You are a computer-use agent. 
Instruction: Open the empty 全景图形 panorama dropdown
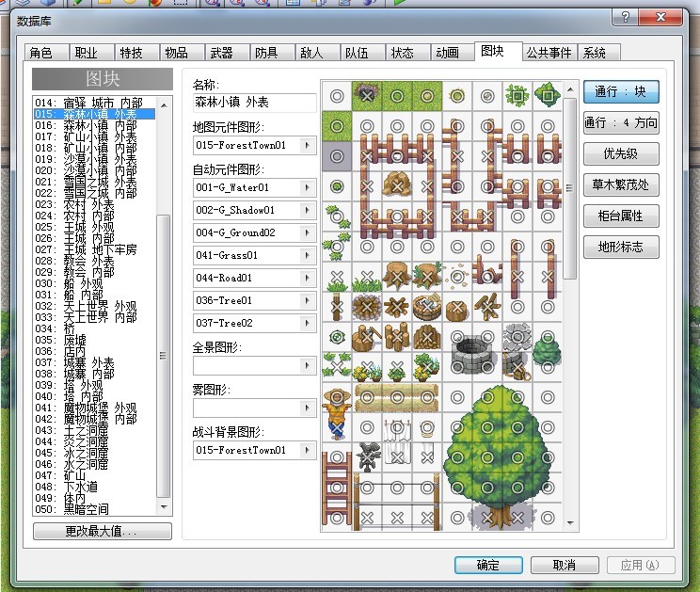(x=307, y=365)
